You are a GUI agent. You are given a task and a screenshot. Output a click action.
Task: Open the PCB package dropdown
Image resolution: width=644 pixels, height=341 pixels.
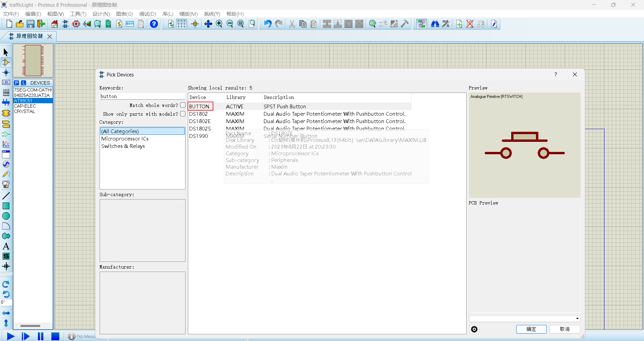coord(525,319)
